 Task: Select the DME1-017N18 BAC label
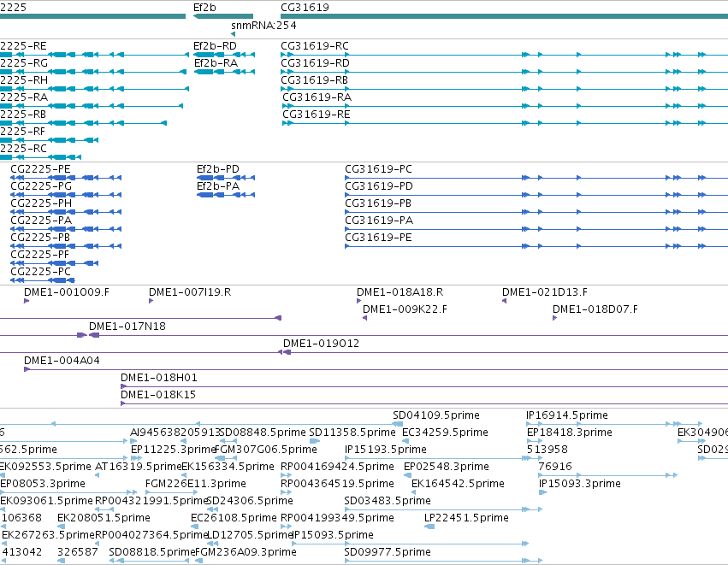click(127, 327)
